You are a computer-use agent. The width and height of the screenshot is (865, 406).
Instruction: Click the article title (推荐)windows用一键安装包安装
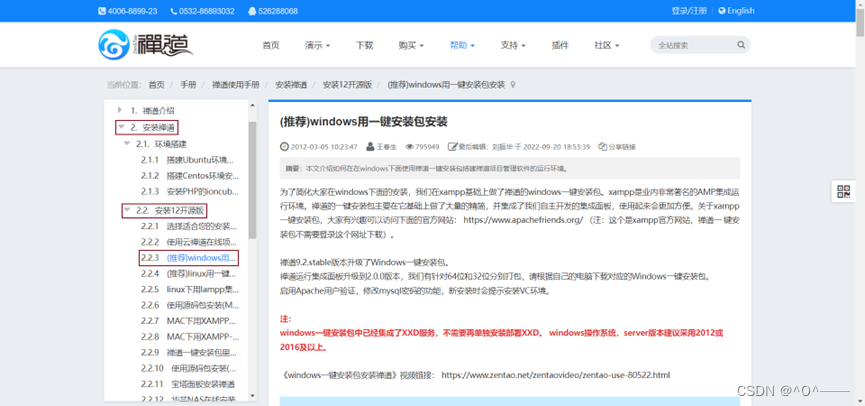(364, 121)
